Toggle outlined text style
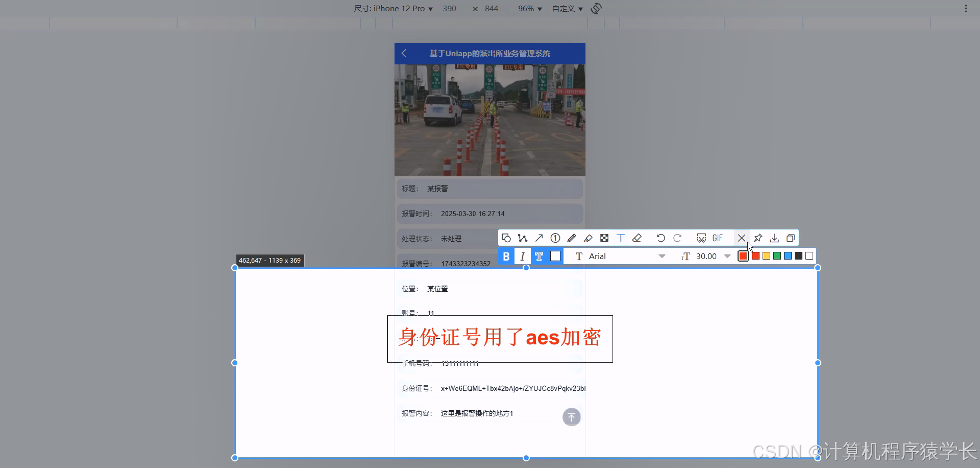Screen dimensions: 980x468 [539, 256]
